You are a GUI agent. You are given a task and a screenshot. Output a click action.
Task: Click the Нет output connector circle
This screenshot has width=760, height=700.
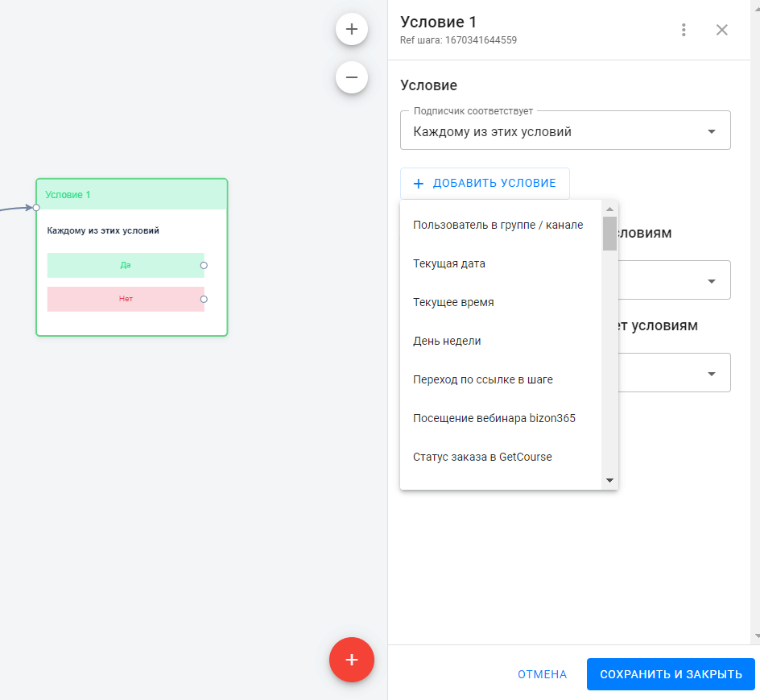(x=204, y=299)
